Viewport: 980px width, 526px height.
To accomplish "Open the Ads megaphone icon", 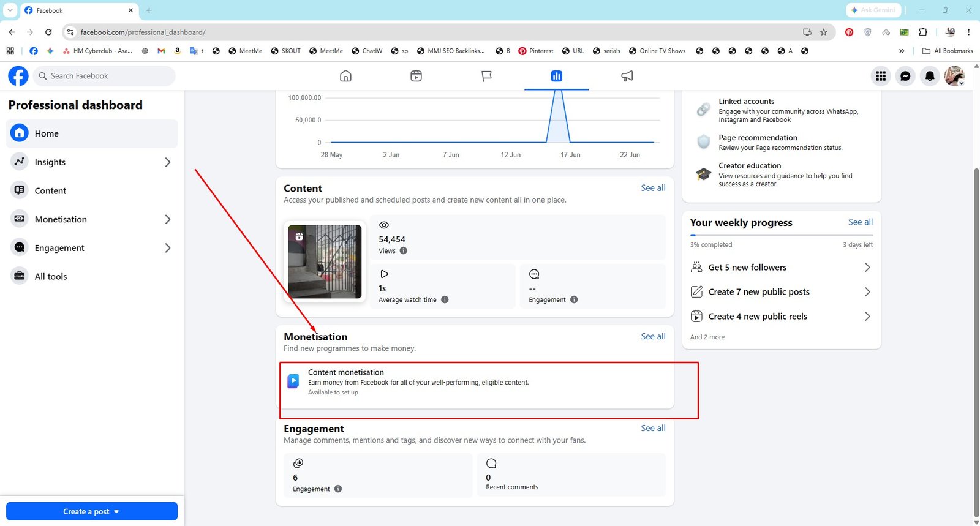I will tap(627, 76).
